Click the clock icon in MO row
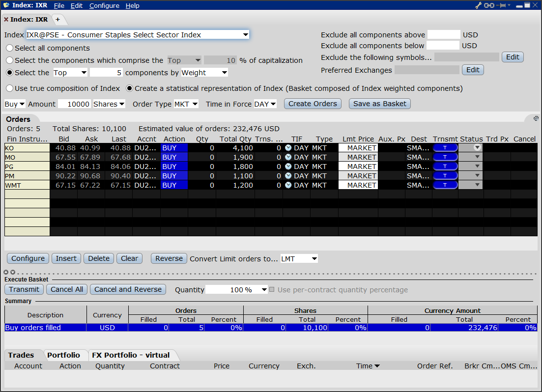Screen dimensions: 542x392 click(288, 157)
